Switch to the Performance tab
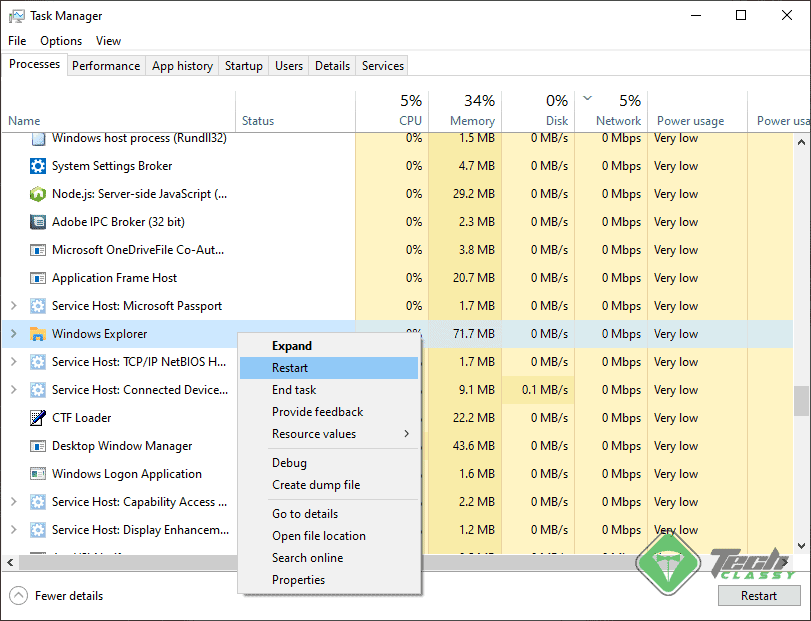Image resolution: width=811 pixels, height=621 pixels. tap(106, 66)
